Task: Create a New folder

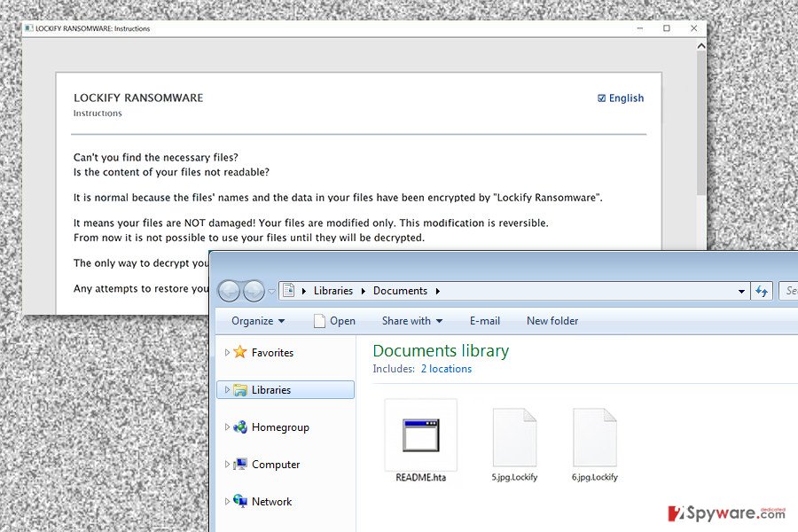Action: pyautogui.click(x=552, y=321)
